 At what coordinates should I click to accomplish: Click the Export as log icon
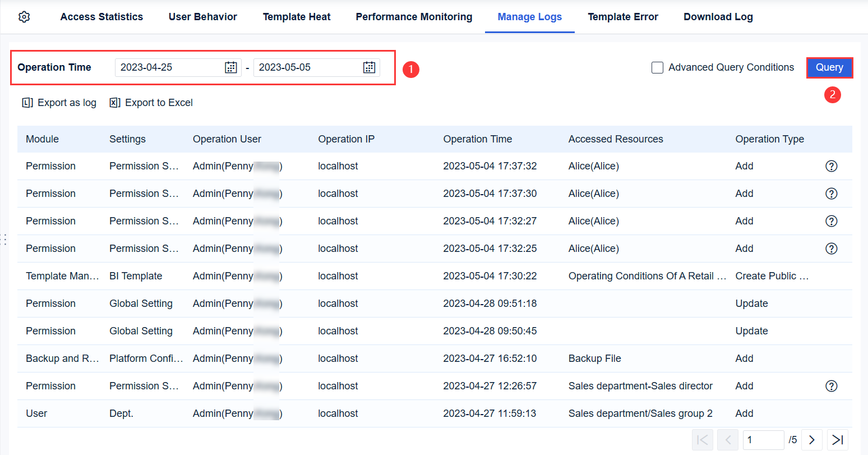pos(27,103)
